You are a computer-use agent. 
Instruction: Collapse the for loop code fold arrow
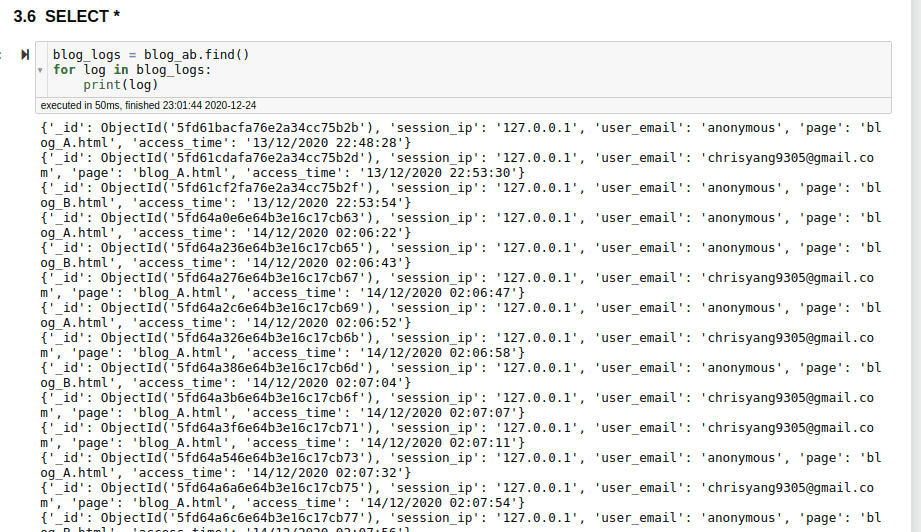(x=40, y=70)
